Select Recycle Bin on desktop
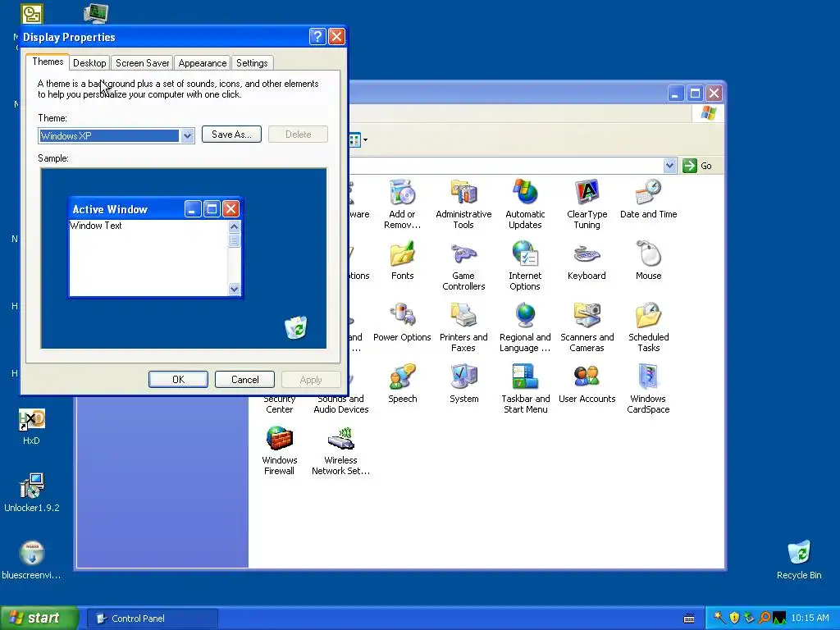840x630 pixels. [x=799, y=554]
